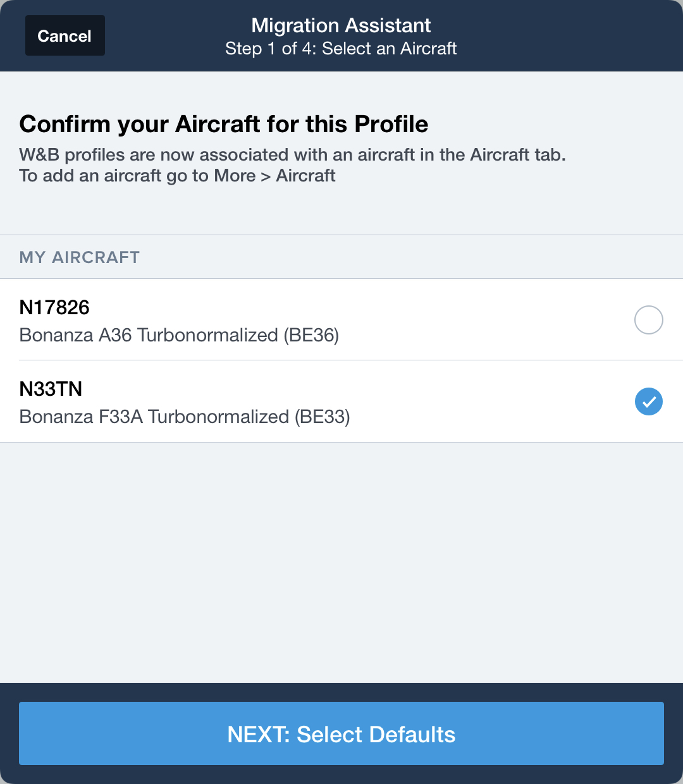Viewport: 683px width, 784px height.
Task: Click the "Select an Aircraft" step text
Action: [x=390, y=49]
